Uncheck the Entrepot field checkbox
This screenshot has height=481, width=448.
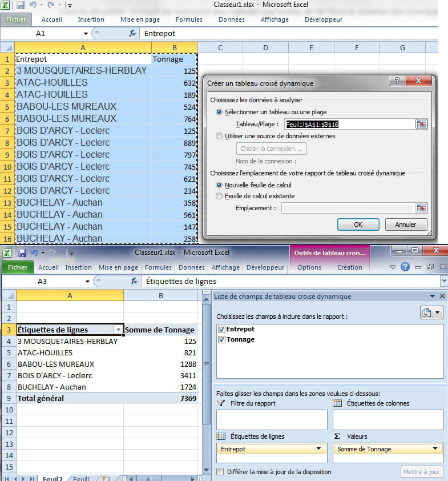(x=221, y=329)
